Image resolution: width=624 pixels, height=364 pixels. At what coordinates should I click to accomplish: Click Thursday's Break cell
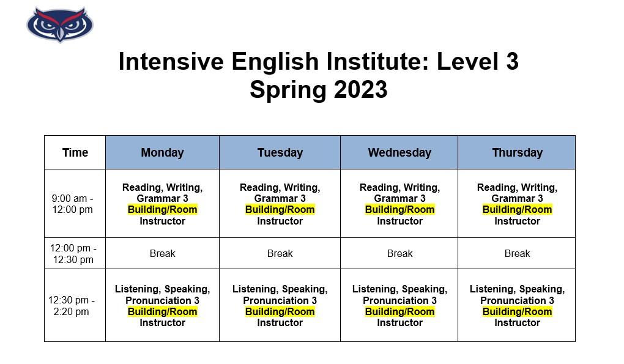517,253
